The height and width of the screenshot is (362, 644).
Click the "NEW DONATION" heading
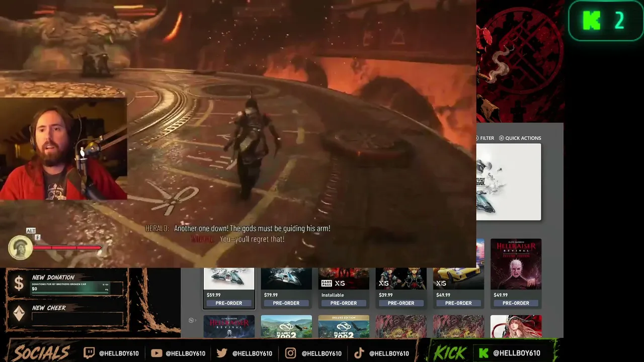tap(53, 277)
